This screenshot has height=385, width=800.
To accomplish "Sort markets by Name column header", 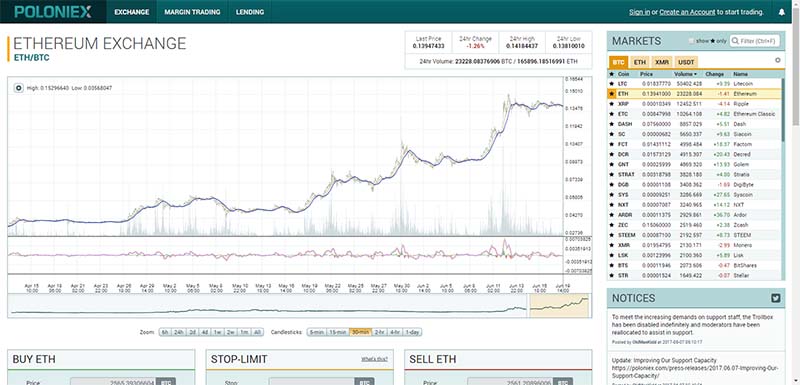I will tap(740, 74).
